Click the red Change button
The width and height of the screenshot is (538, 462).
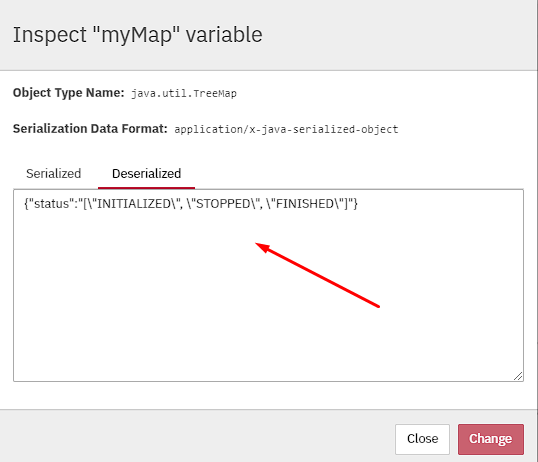491,439
